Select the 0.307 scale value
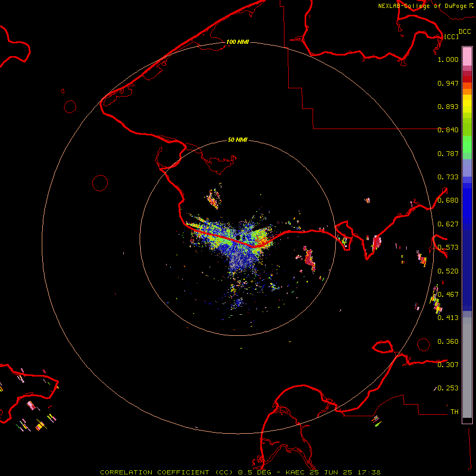 click(448, 364)
